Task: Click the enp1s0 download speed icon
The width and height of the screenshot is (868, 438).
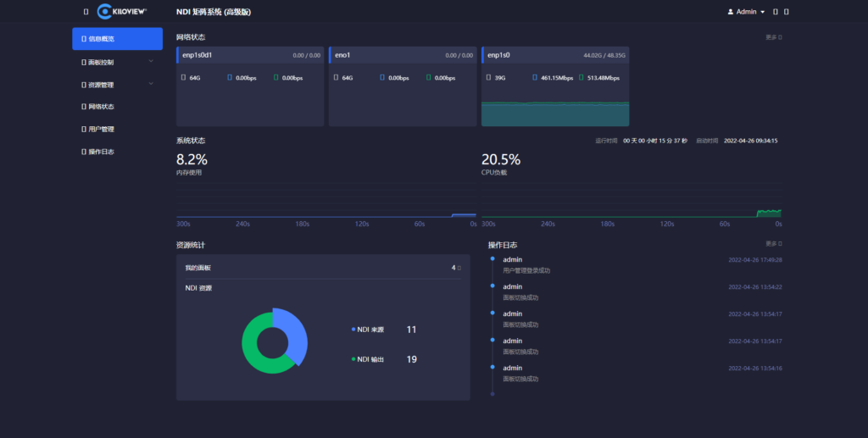Action: pos(535,77)
